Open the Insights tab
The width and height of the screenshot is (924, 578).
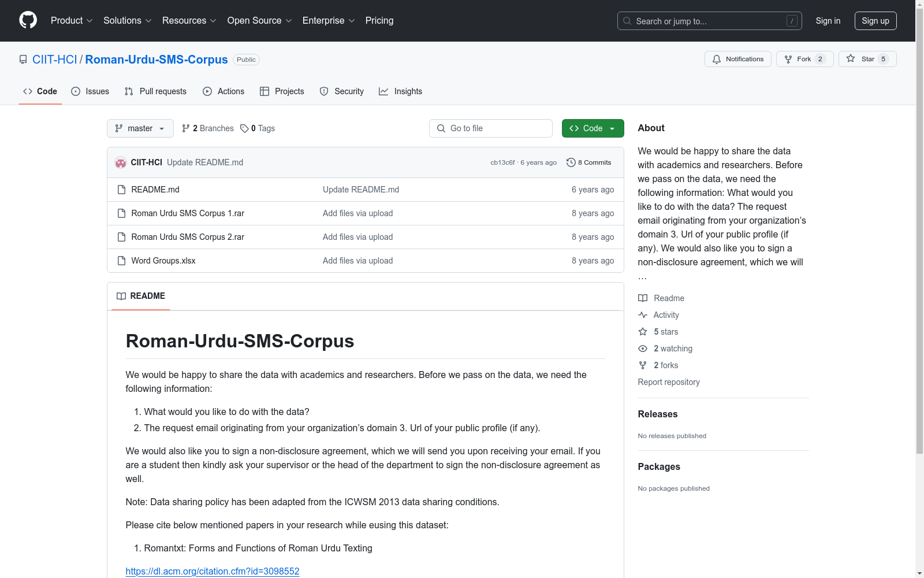pyautogui.click(x=401, y=91)
